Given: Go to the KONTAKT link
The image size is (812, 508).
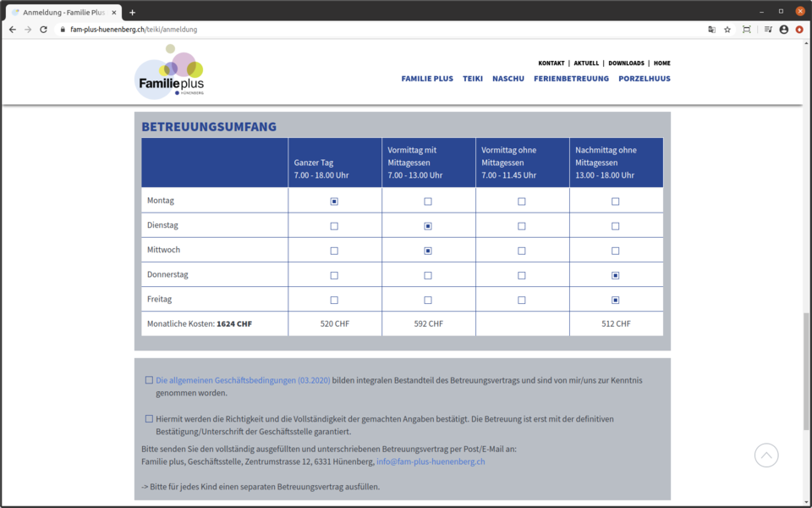Looking at the screenshot, I should [551, 63].
